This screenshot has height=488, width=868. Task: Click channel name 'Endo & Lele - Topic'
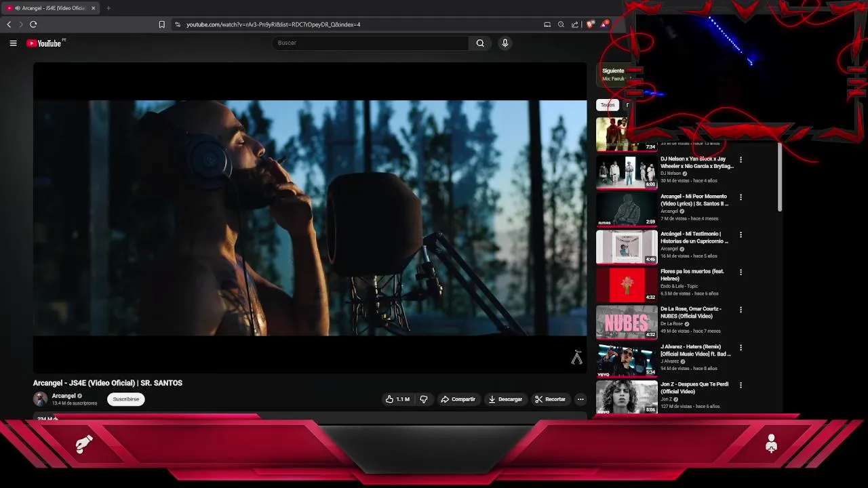click(x=679, y=286)
